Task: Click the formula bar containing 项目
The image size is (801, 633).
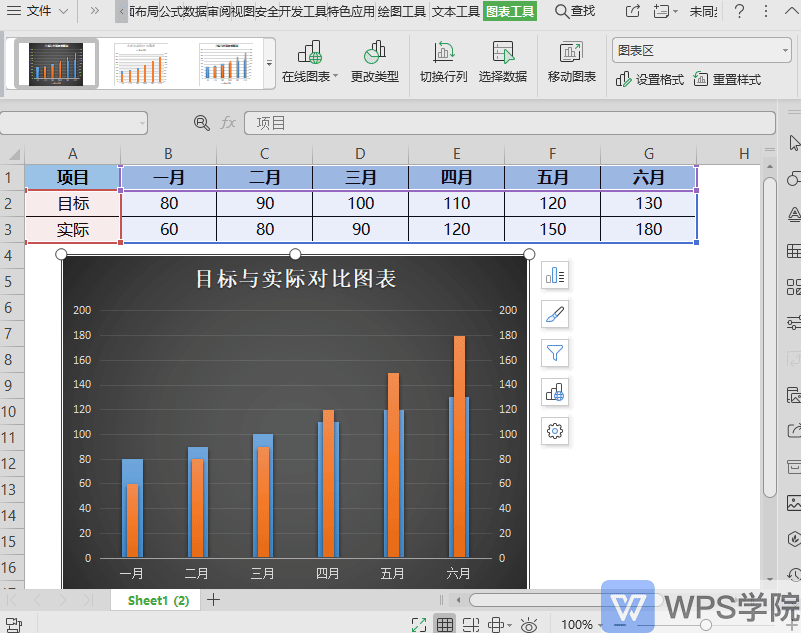Action: pyautogui.click(x=510, y=123)
